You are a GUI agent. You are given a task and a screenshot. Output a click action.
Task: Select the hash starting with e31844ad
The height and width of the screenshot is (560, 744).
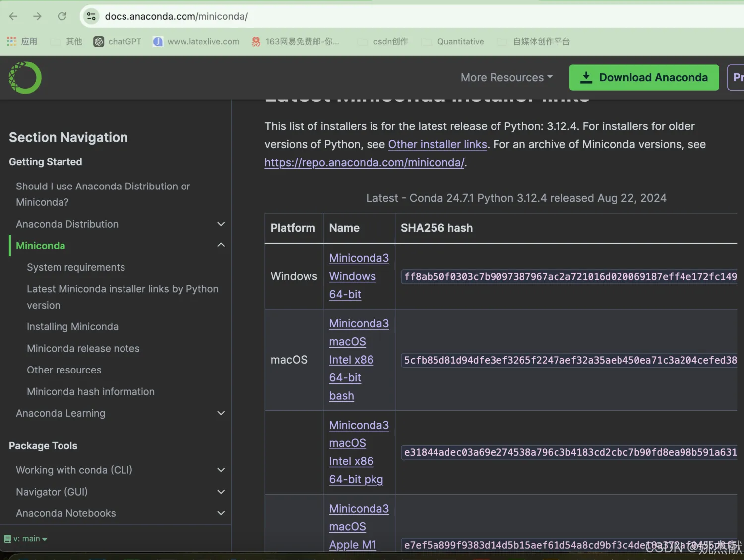click(569, 452)
